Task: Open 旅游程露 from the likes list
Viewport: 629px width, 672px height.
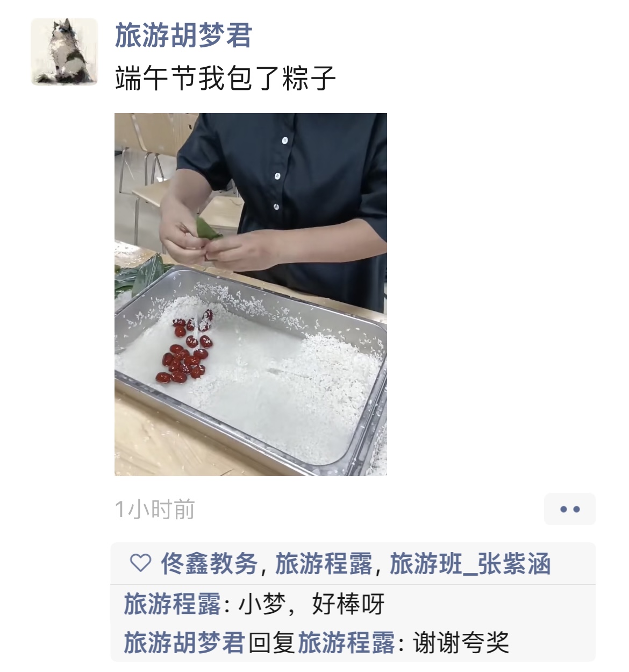Action: [324, 564]
